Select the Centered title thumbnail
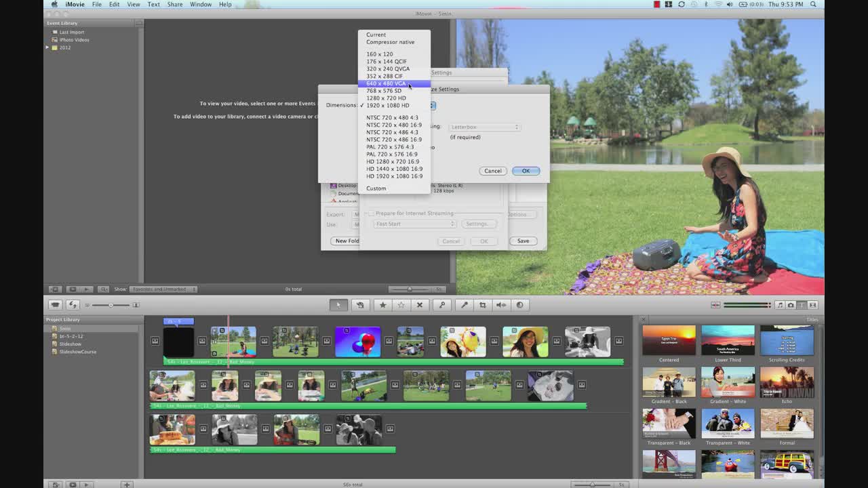Image resolution: width=868 pixels, height=488 pixels. [x=669, y=340]
